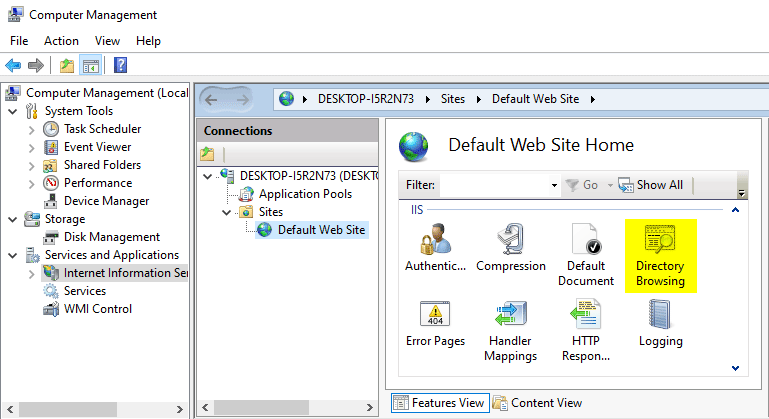769x419 pixels.
Task: Click the Show All button
Action: [x=650, y=185]
